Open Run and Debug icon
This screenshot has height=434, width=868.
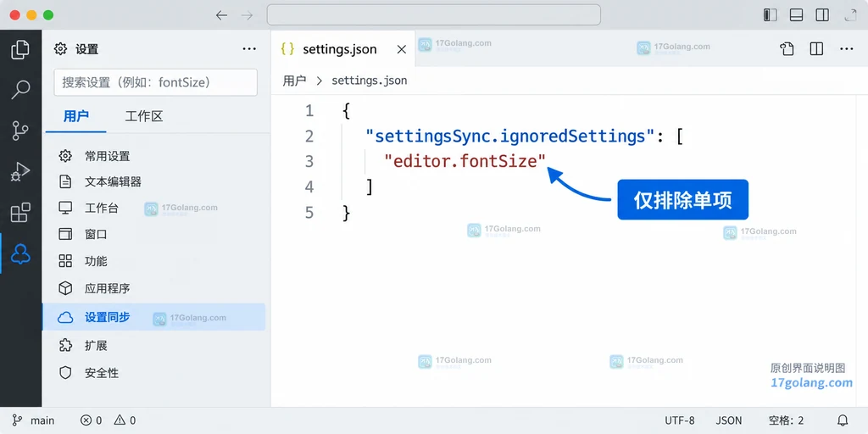(20, 171)
